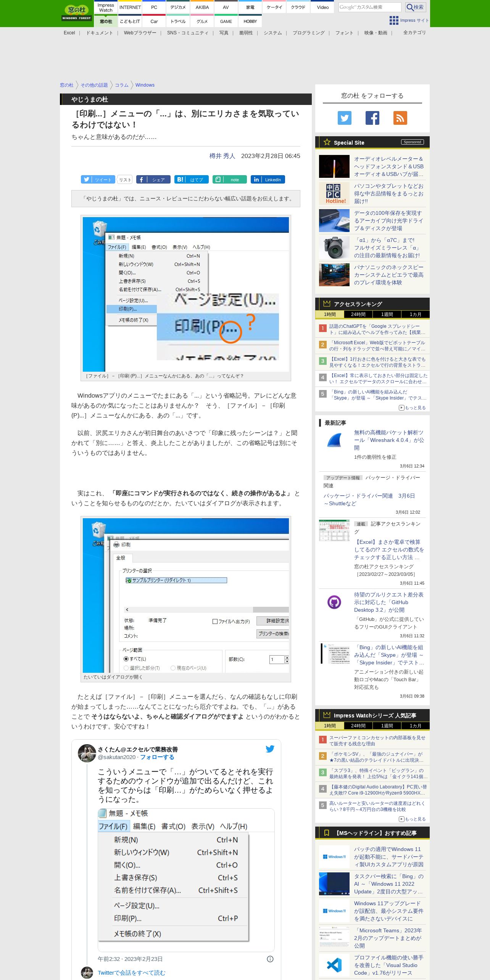Open the こどもとIT site tab
The width and height of the screenshot is (490, 980).
130,21
